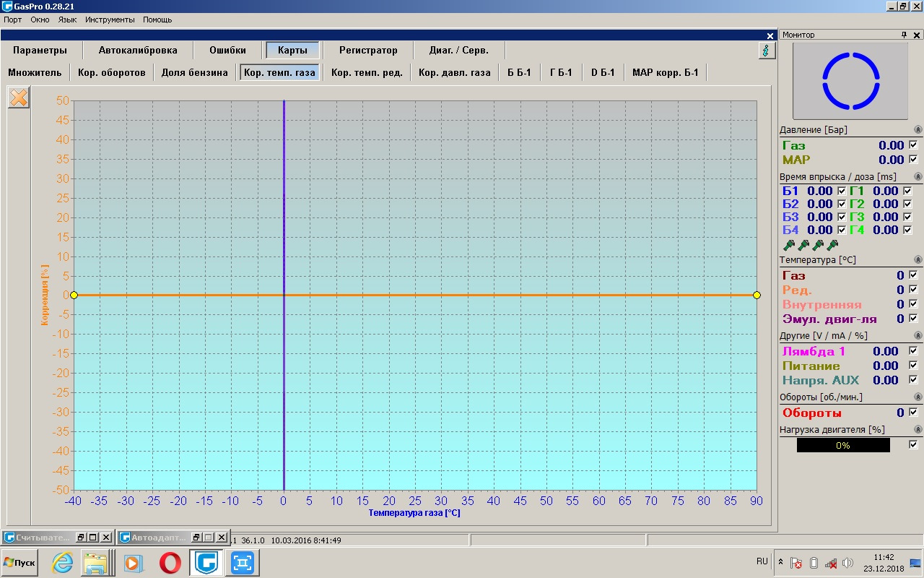This screenshot has height=578, width=924.
Task: Open the Диаг. / Серв. section
Action: tap(458, 51)
